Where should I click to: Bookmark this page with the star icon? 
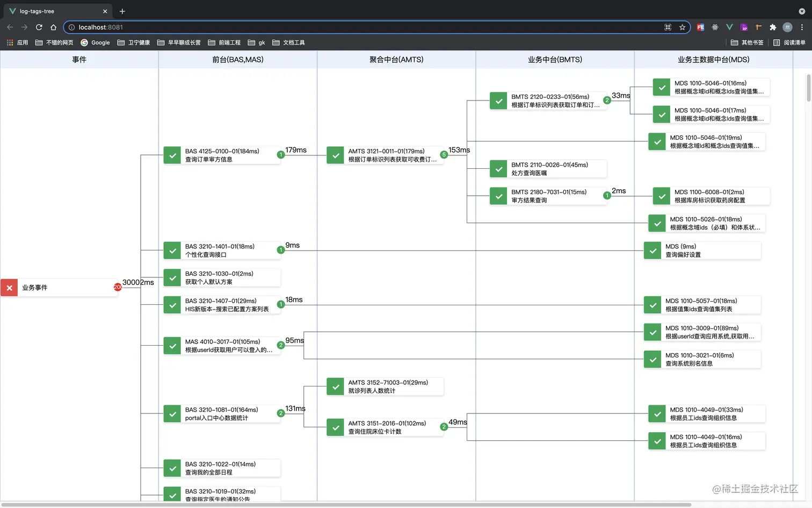(x=682, y=27)
